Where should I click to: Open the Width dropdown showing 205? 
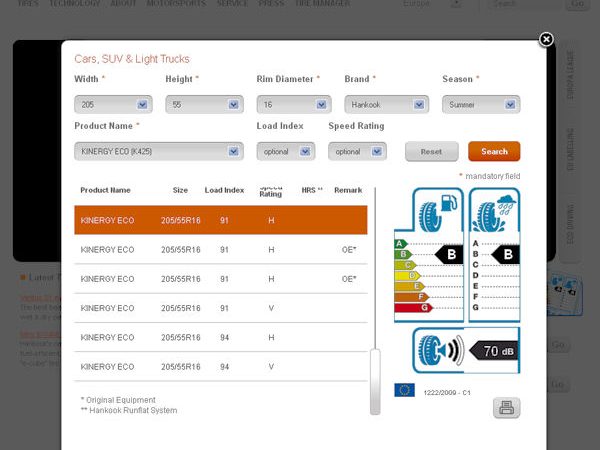113,104
